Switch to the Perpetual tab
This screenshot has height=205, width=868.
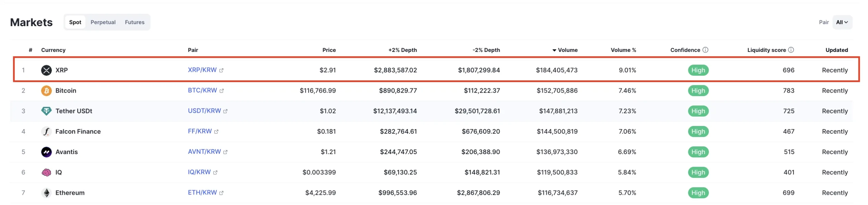click(x=103, y=22)
